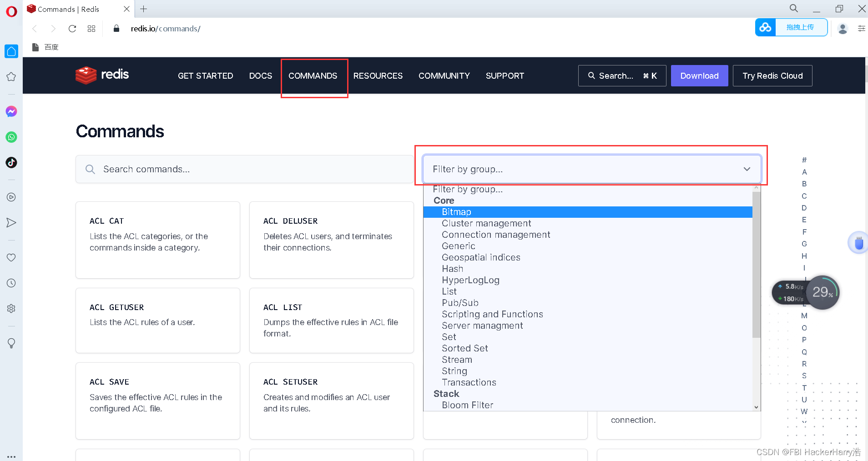Click the Opera logo menu icon

click(11, 11)
